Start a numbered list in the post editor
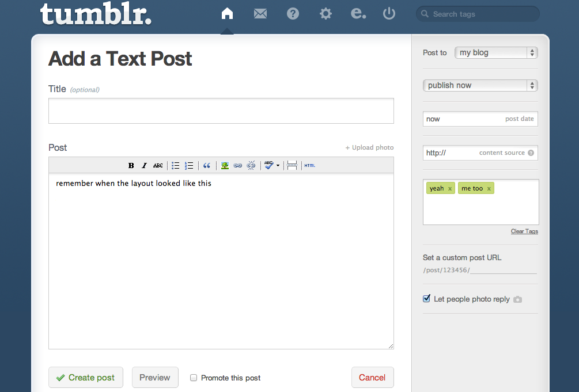The image size is (579, 392). tap(189, 166)
